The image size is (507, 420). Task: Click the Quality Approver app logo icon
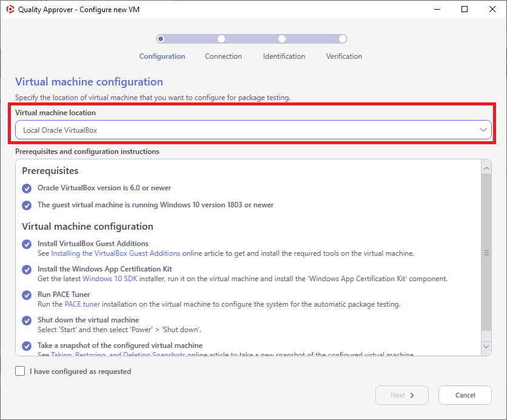coord(10,9)
